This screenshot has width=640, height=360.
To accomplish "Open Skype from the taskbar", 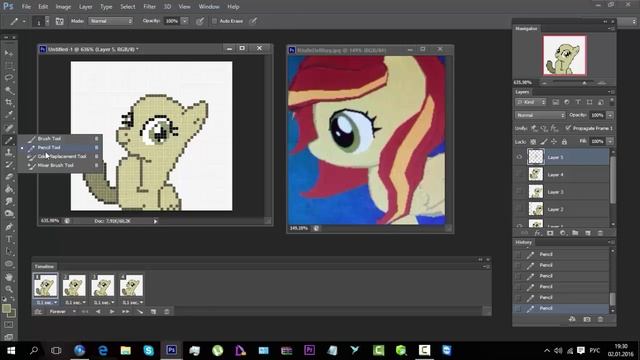I will pyautogui.click(x=149, y=350).
